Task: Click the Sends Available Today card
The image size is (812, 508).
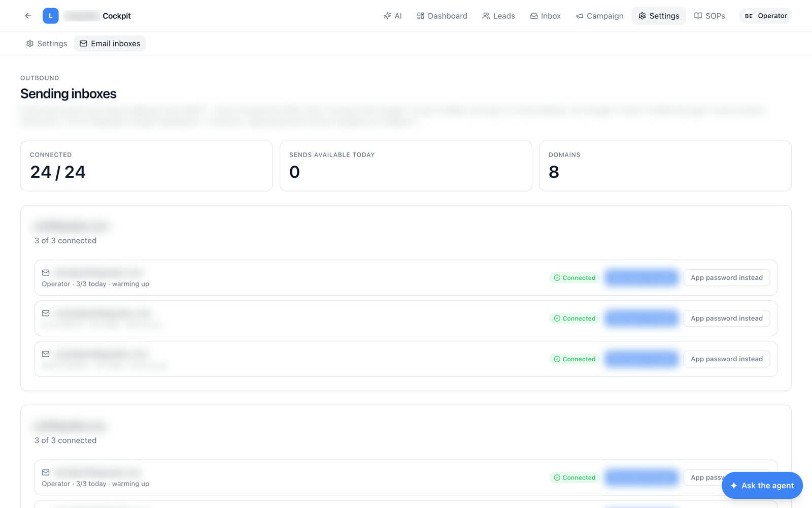Action: click(406, 166)
